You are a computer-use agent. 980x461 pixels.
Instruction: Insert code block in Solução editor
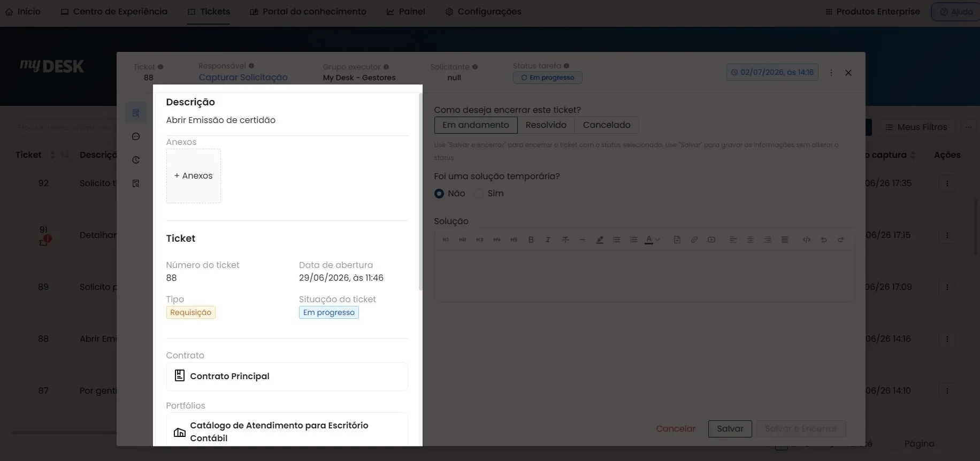point(807,240)
